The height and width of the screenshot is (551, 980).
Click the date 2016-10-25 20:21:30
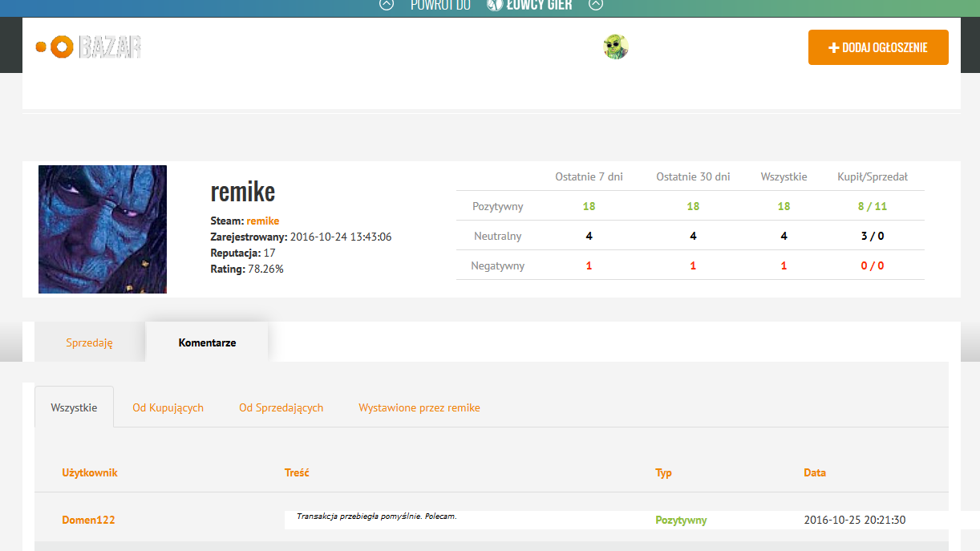[x=855, y=520]
